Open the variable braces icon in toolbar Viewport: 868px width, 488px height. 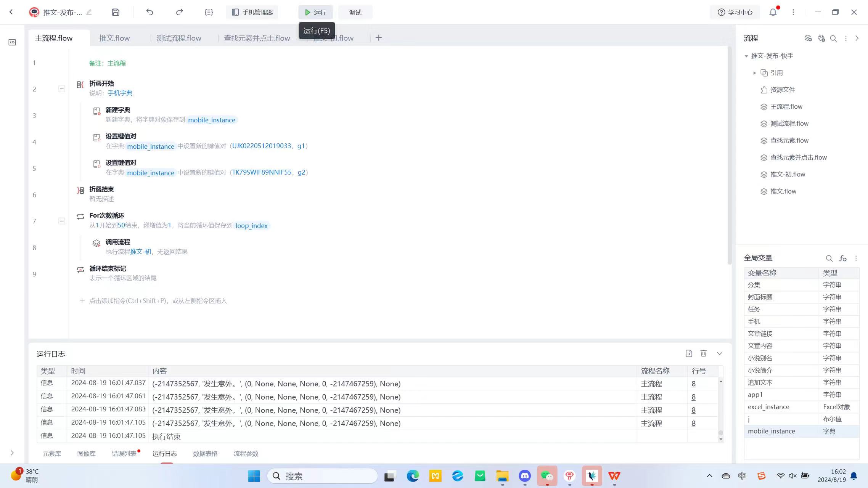(x=209, y=12)
